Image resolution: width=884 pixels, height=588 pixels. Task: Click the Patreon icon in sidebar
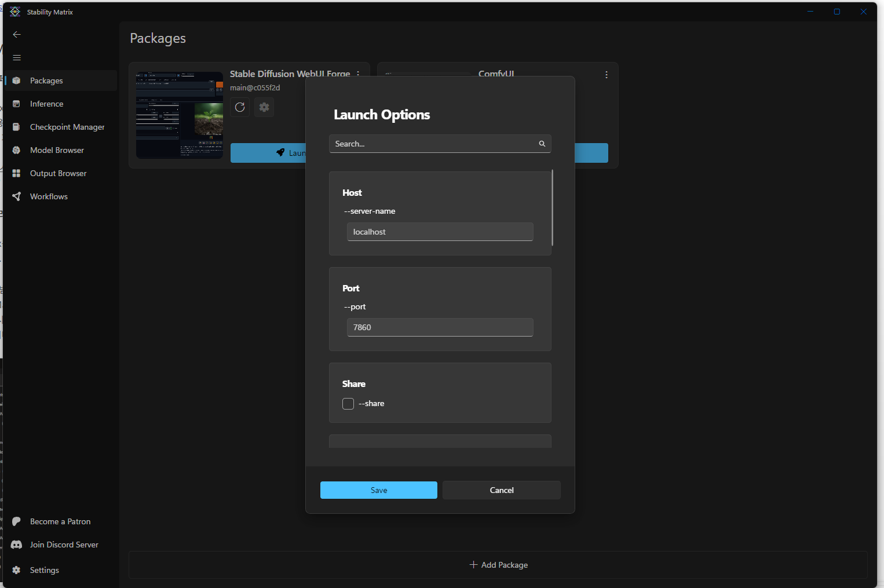coord(16,521)
